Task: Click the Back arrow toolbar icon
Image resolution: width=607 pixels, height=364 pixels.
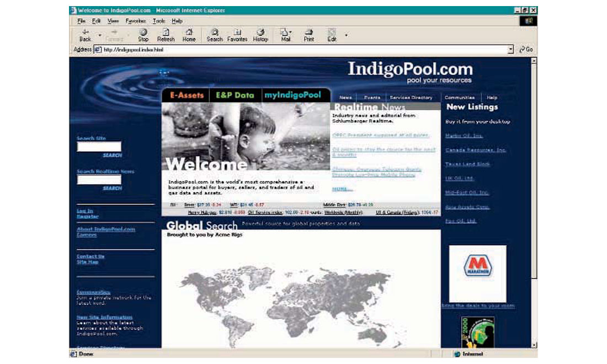Action: click(x=85, y=32)
